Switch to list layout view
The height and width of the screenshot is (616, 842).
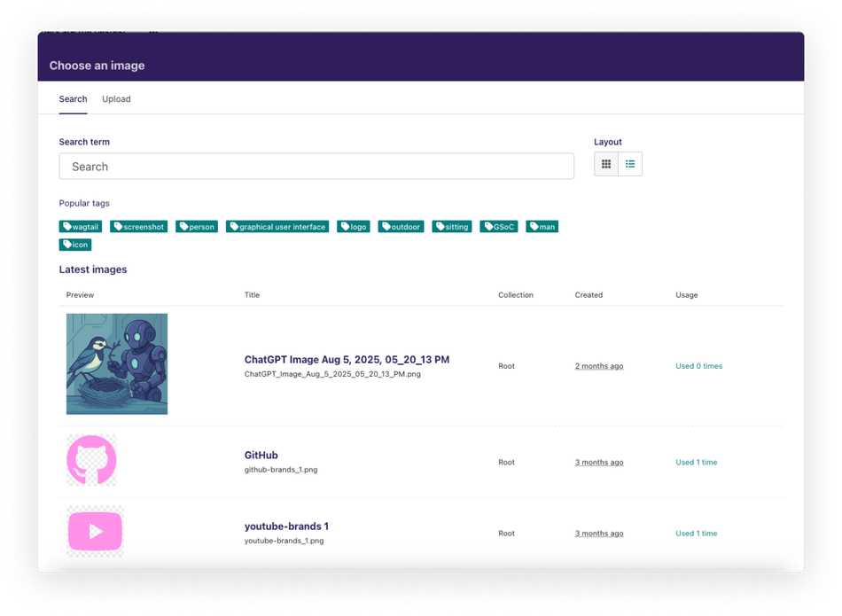(x=630, y=163)
